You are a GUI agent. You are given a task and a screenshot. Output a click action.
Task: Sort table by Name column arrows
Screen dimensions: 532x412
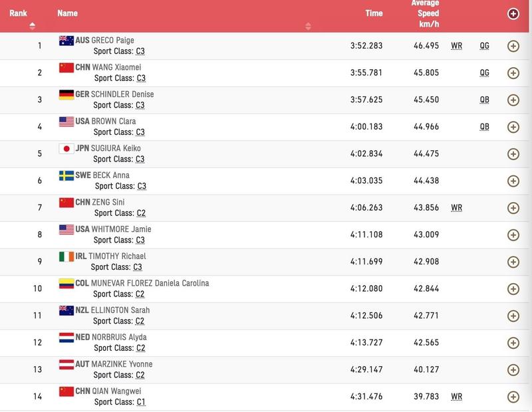click(x=308, y=26)
